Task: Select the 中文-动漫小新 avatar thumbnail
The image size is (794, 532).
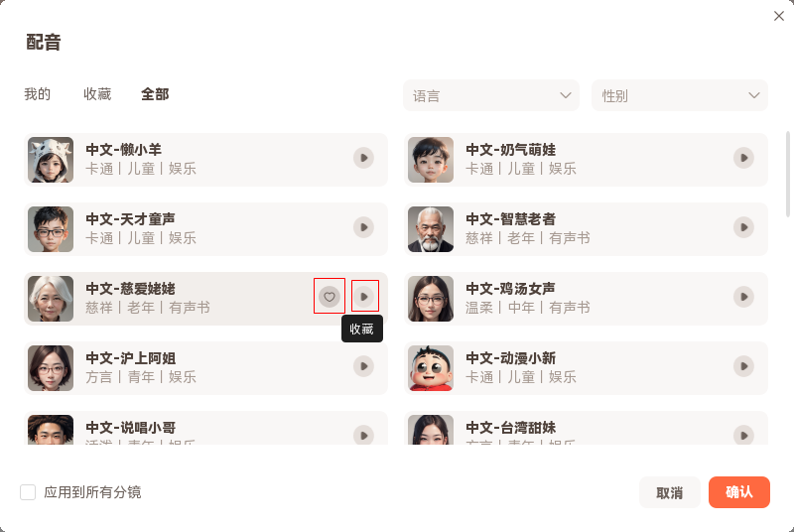Action: pyautogui.click(x=431, y=368)
